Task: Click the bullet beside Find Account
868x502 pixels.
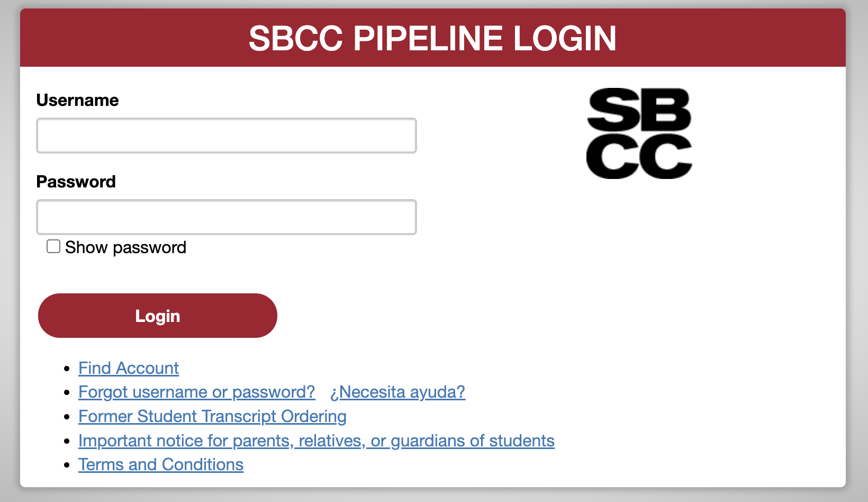Action: coord(67,369)
